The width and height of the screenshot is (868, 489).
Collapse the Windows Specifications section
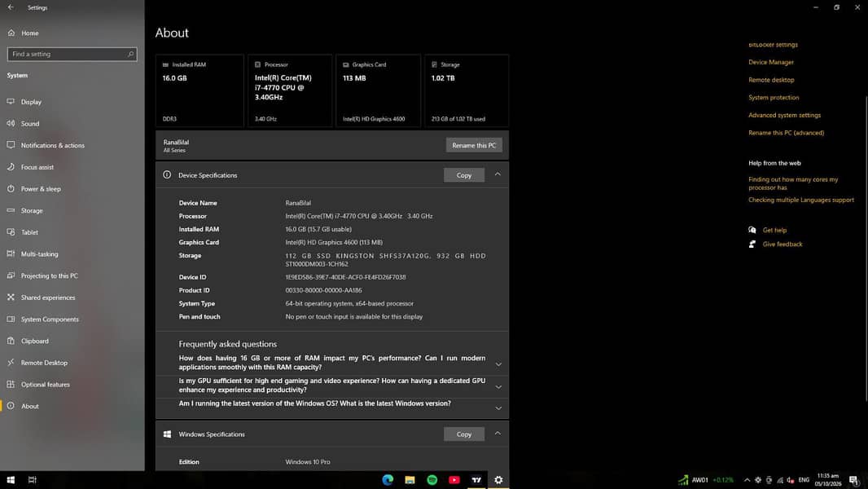pyautogui.click(x=498, y=433)
